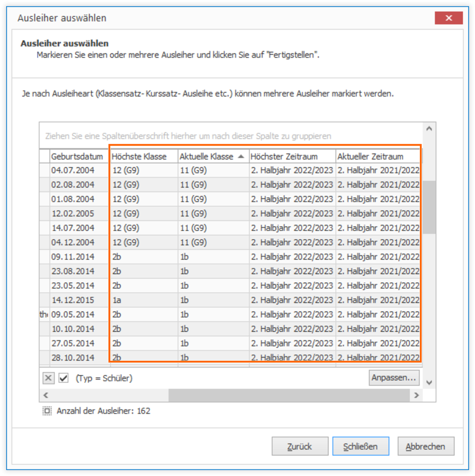The height and width of the screenshot is (476, 475).
Task: Remove the Typ = Schüler filter with X icon
Action: tap(48, 378)
